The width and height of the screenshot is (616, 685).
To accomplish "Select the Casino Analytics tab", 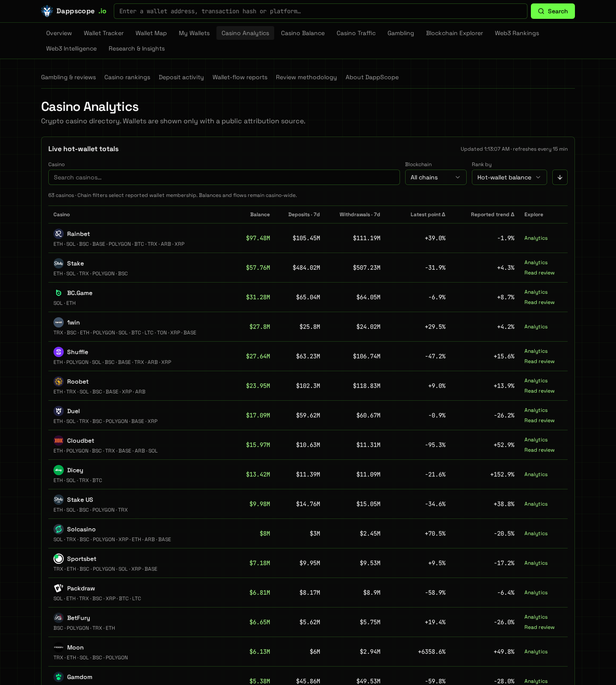I will (245, 33).
